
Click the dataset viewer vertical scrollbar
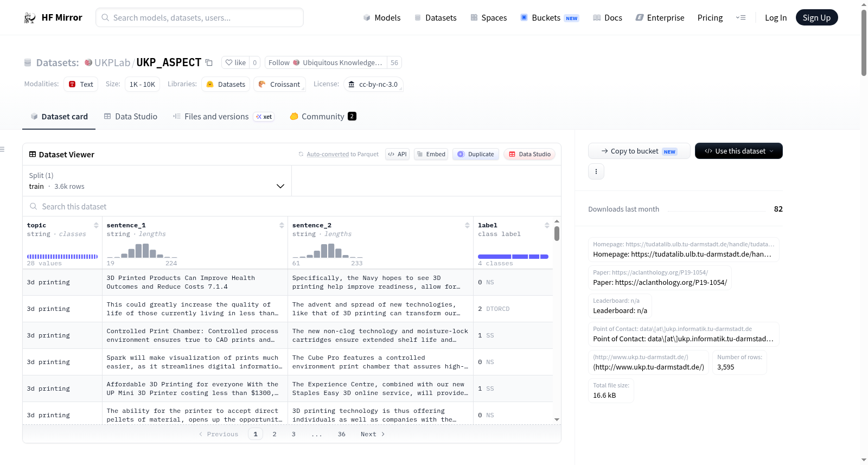click(x=557, y=233)
